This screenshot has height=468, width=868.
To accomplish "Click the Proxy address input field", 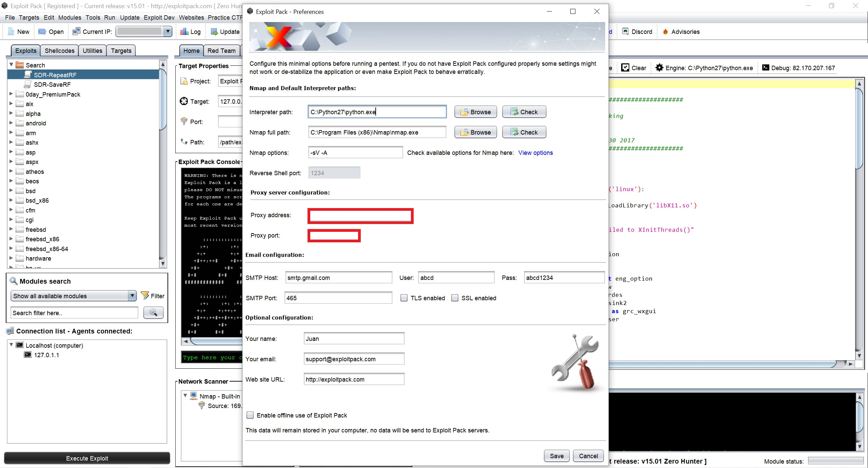I will pos(360,216).
